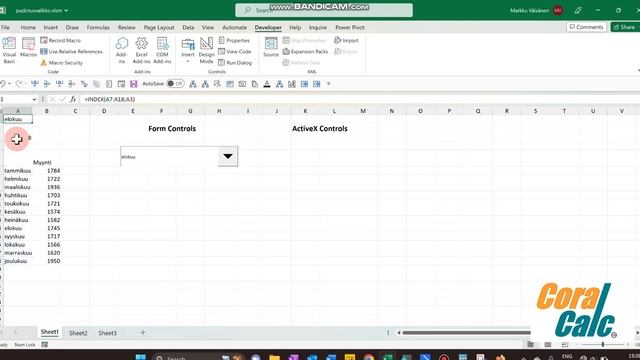Click the XML Import button
The width and height of the screenshot is (640, 360).
(x=346, y=40)
